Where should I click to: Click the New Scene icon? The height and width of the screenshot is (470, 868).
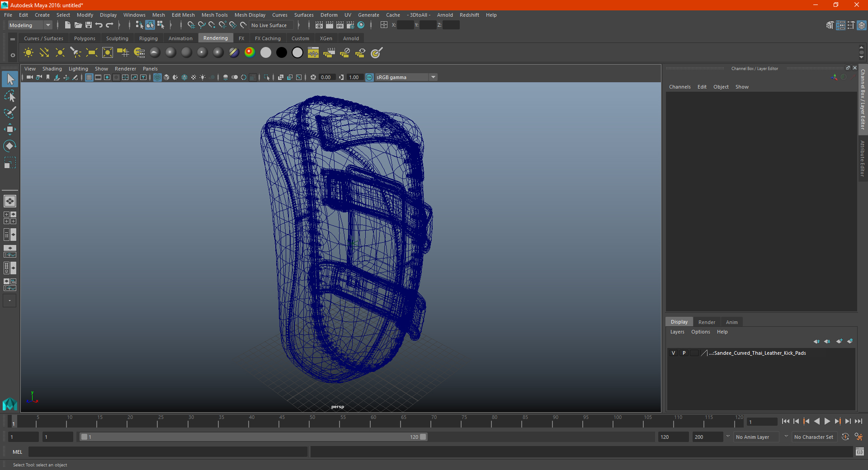pos(68,25)
